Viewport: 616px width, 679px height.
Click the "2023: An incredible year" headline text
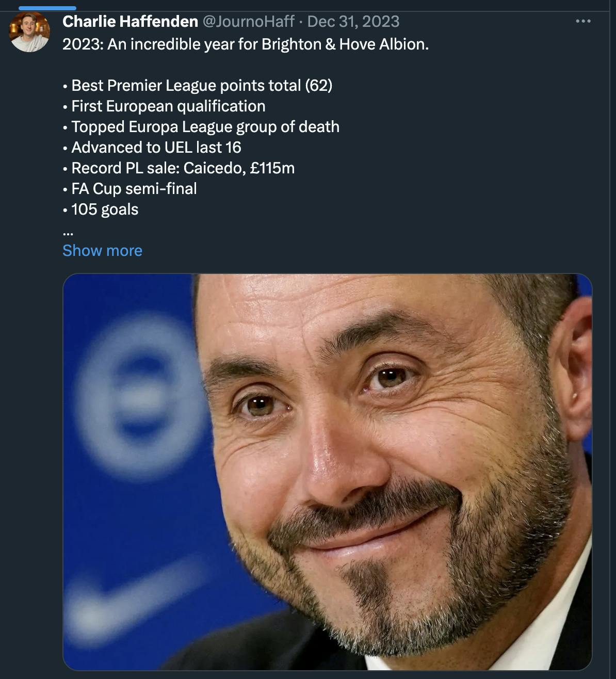(x=245, y=44)
